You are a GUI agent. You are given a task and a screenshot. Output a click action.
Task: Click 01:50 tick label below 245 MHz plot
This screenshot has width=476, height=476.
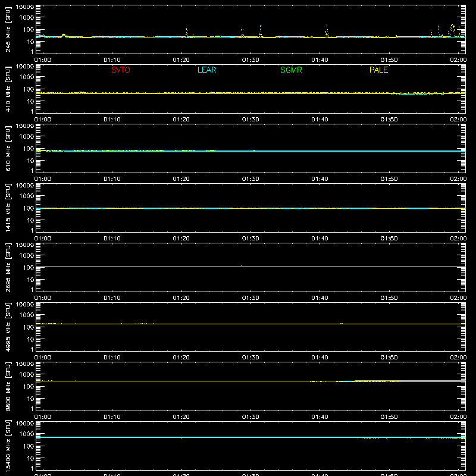[389, 60]
